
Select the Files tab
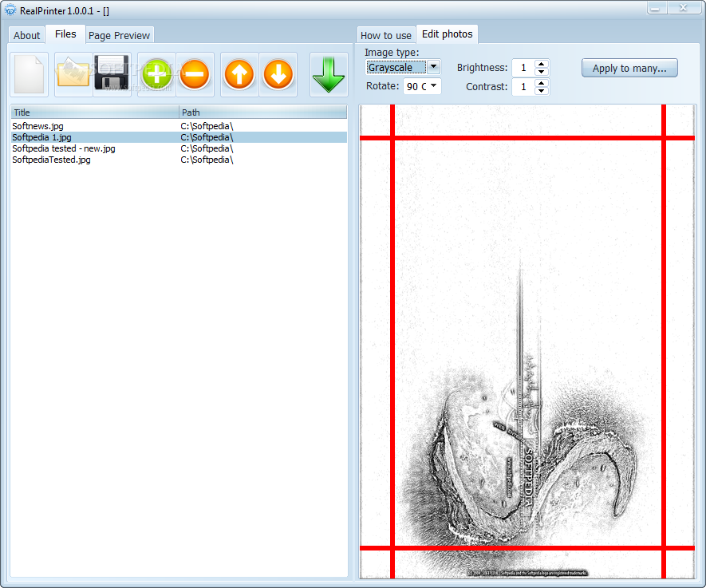65,34
